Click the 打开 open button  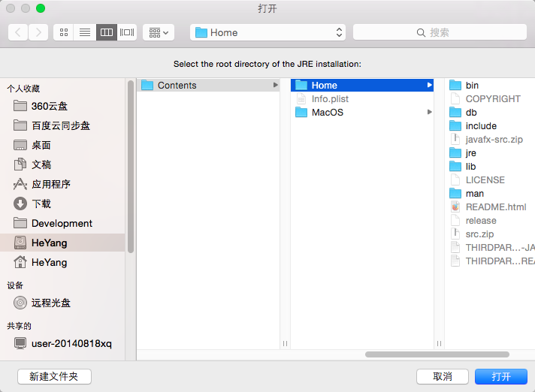pos(501,377)
